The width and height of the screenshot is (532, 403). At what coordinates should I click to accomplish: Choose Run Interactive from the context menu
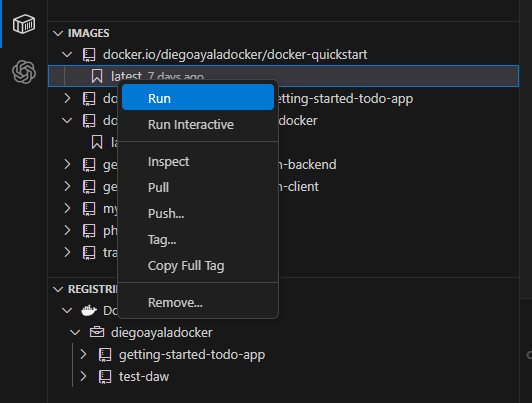click(x=198, y=124)
